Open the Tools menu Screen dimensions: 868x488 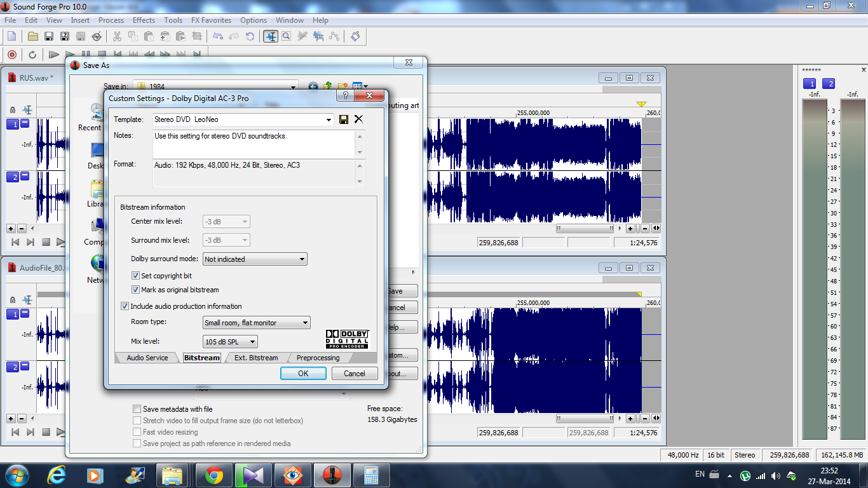173,20
